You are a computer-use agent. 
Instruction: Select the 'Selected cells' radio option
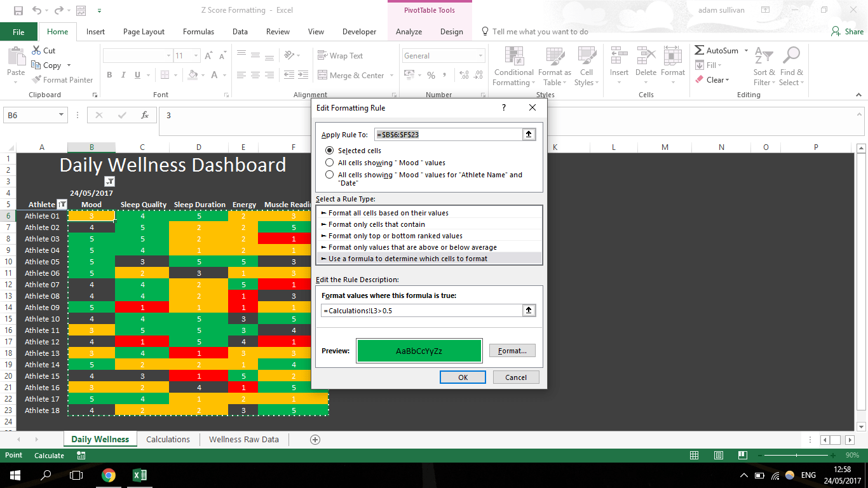tap(329, 151)
